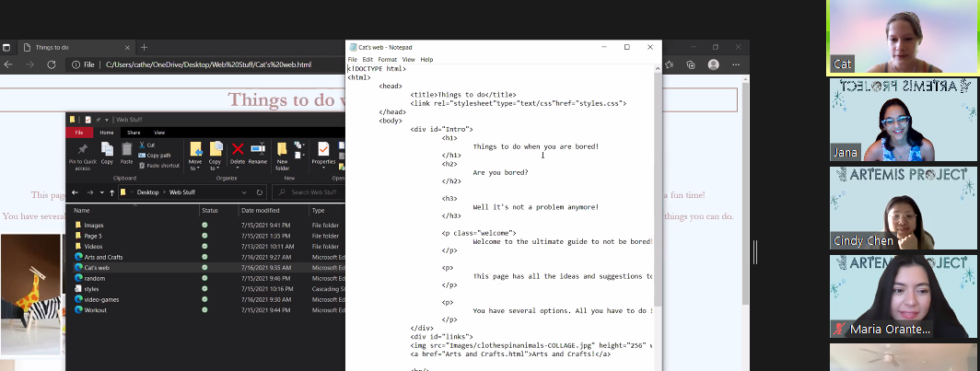Screen dimensions: 980x371
Task: Open Notepad's Edit menu
Action: tap(367, 59)
